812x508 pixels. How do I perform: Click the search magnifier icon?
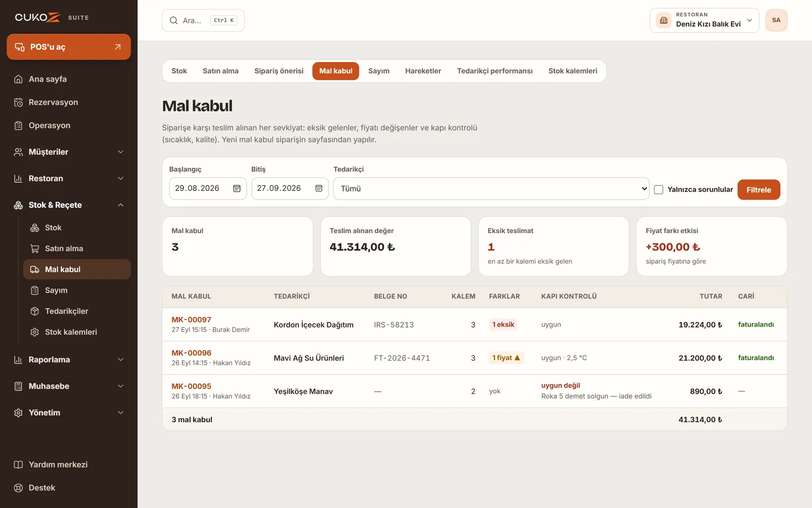pyautogui.click(x=174, y=20)
